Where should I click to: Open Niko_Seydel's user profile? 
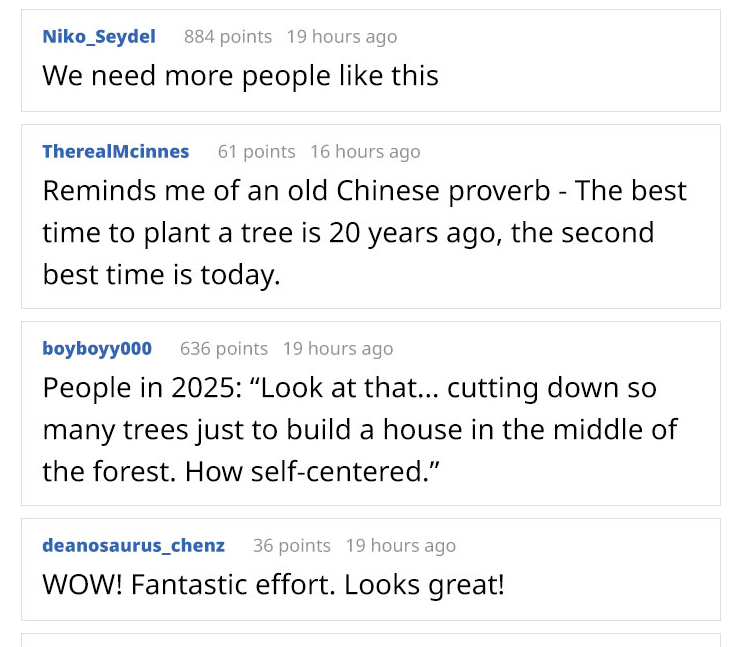(99, 37)
